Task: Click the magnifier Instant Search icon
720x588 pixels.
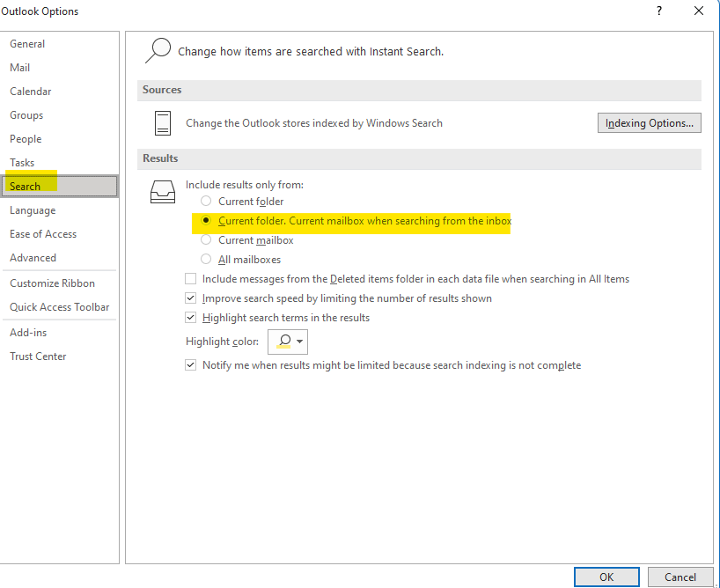Action: coord(158,51)
